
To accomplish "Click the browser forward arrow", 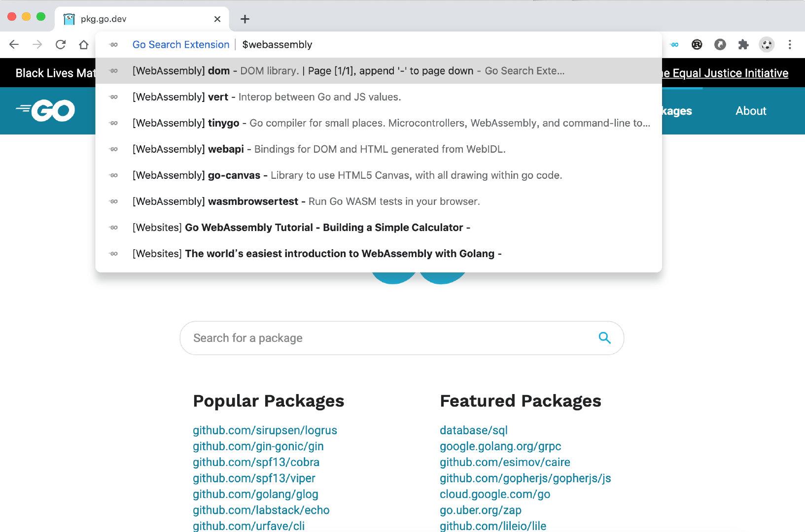I will pyautogui.click(x=37, y=44).
